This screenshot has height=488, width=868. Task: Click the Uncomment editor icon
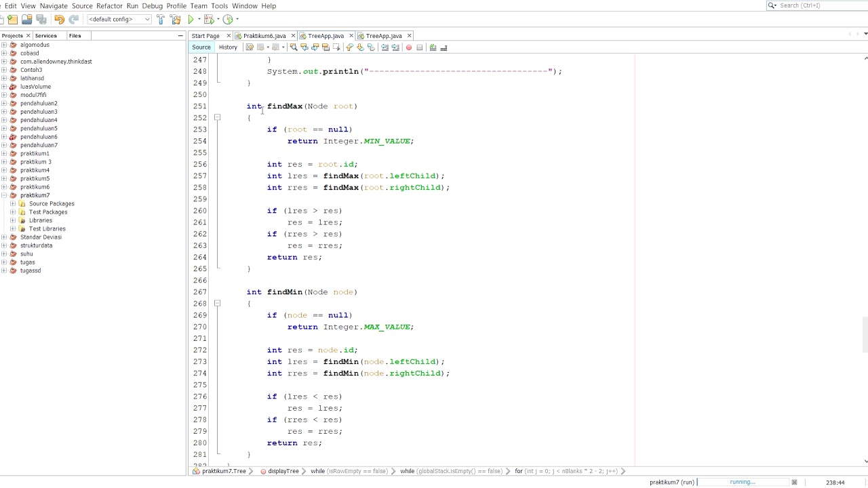443,47
